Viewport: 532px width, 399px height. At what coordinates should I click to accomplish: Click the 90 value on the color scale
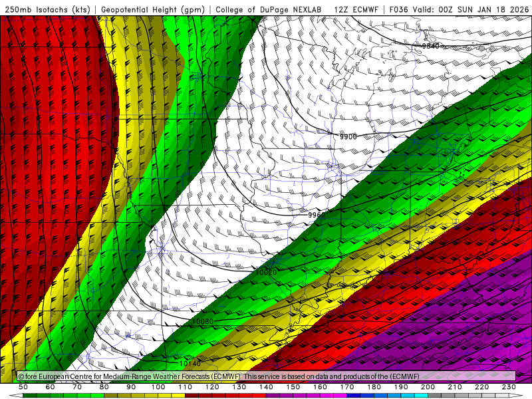[131, 387]
